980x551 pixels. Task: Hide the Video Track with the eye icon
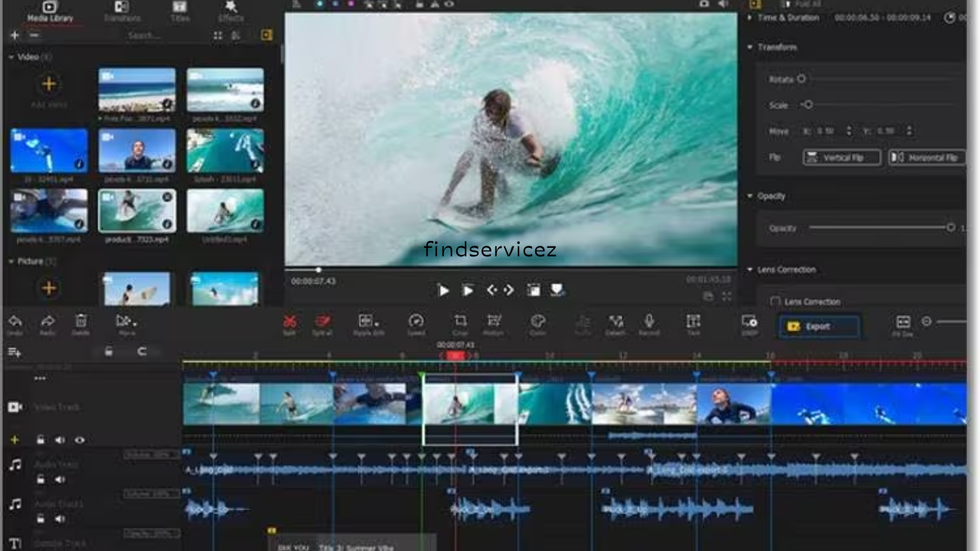pos(79,440)
